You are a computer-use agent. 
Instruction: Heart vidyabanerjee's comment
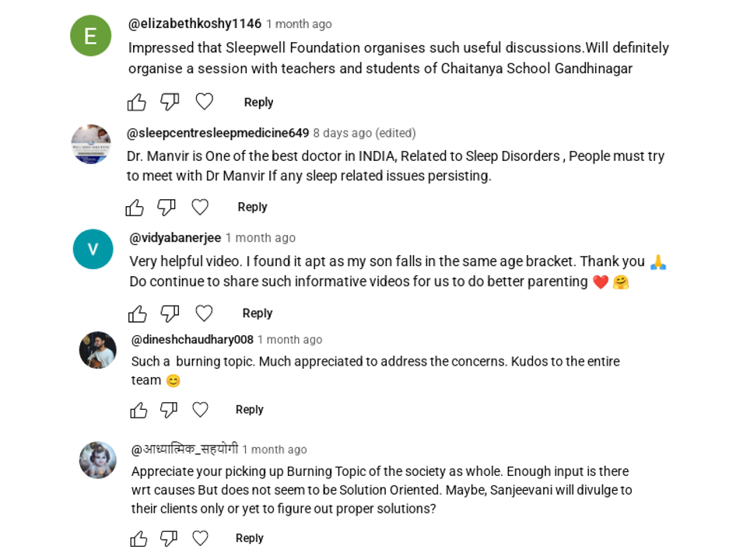(x=204, y=313)
